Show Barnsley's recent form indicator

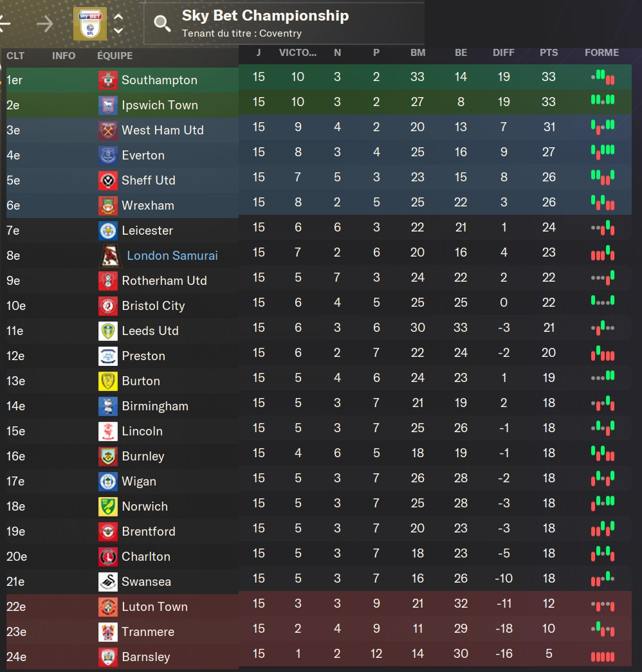(x=602, y=657)
